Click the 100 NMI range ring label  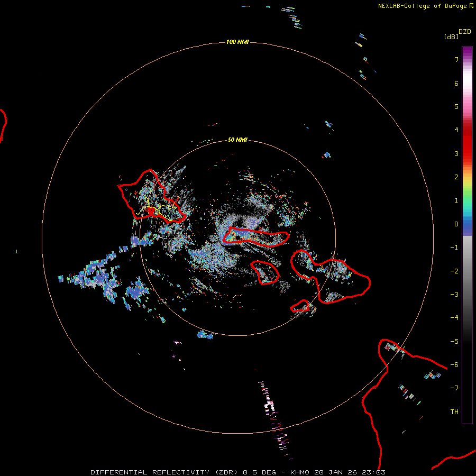[237, 42]
